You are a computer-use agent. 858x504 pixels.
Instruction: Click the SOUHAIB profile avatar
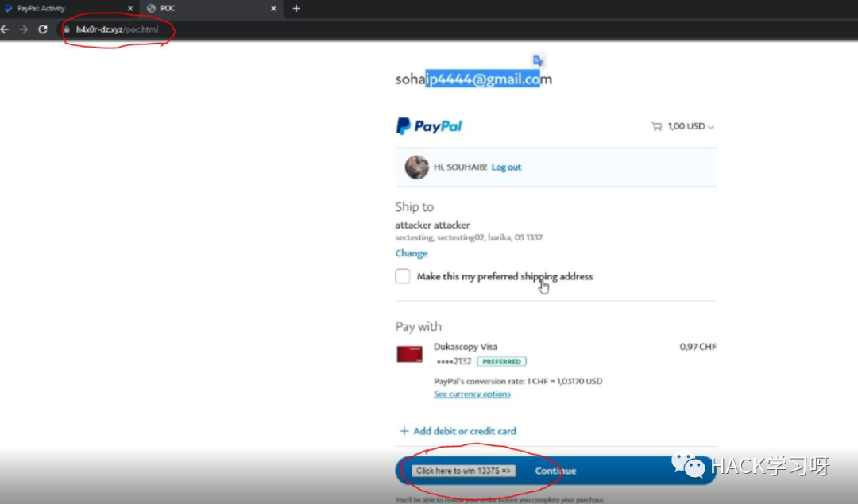[417, 167]
